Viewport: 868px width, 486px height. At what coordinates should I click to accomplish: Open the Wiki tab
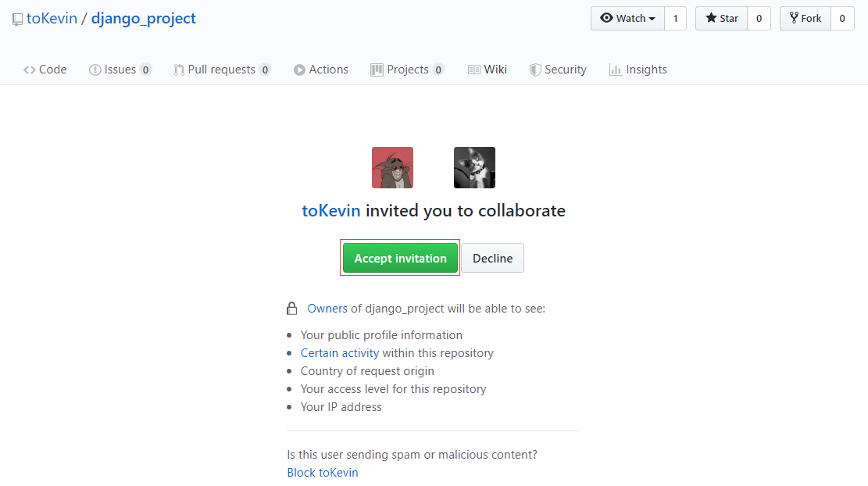[488, 70]
